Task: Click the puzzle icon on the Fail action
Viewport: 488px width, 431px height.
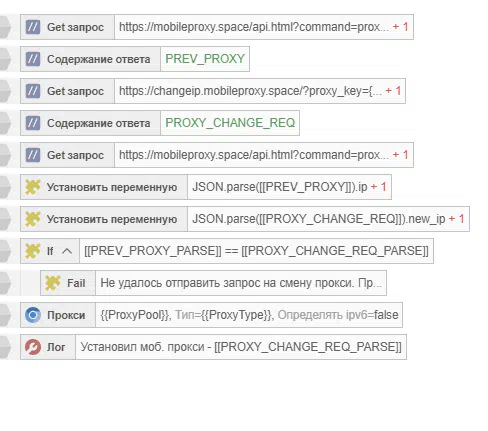Action: tap(53, 283)
